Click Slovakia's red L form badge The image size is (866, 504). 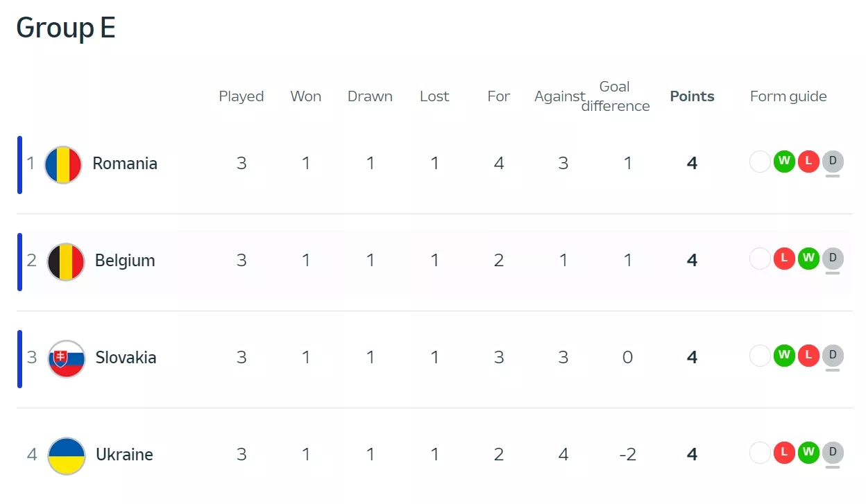click(x=808, y=356)
